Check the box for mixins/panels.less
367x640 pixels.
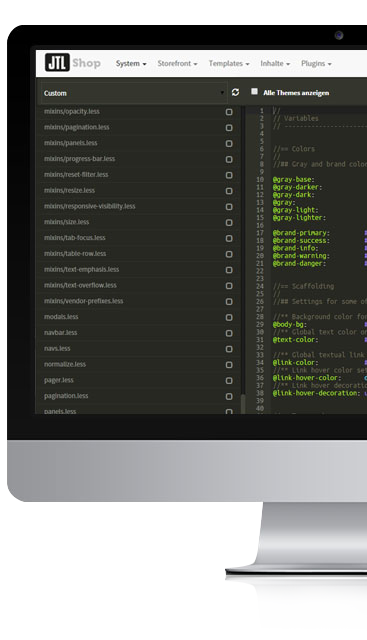click(229, 144)
